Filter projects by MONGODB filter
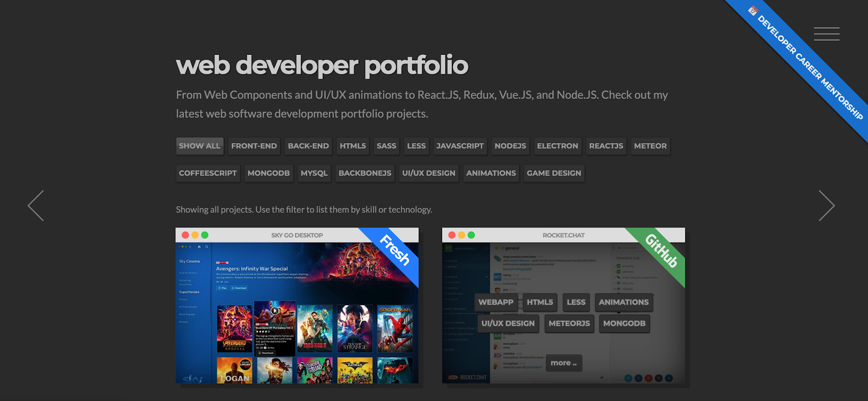Image resolution: width=868 pixels, height=401 pixels. coord(269,173)
